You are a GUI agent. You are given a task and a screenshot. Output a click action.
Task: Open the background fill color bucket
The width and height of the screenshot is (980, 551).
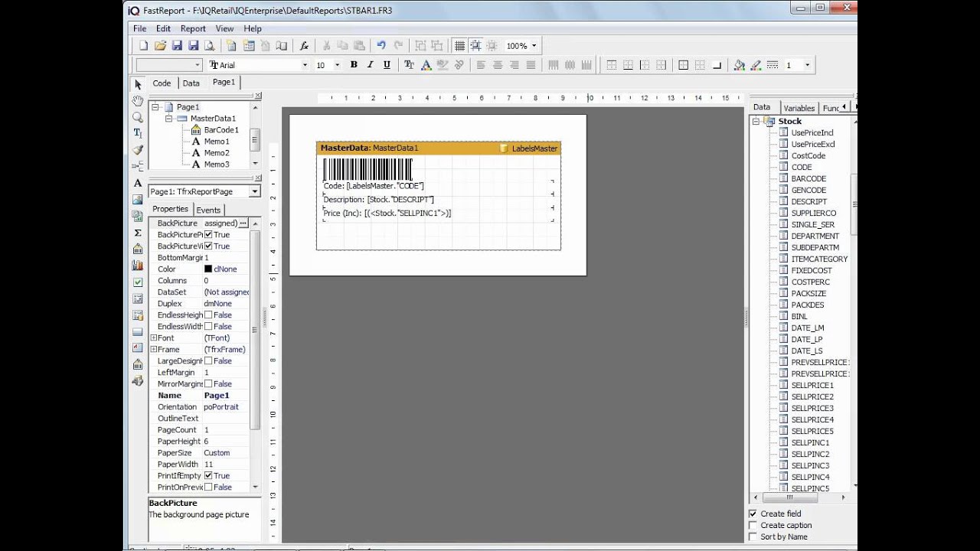(740, 65)
